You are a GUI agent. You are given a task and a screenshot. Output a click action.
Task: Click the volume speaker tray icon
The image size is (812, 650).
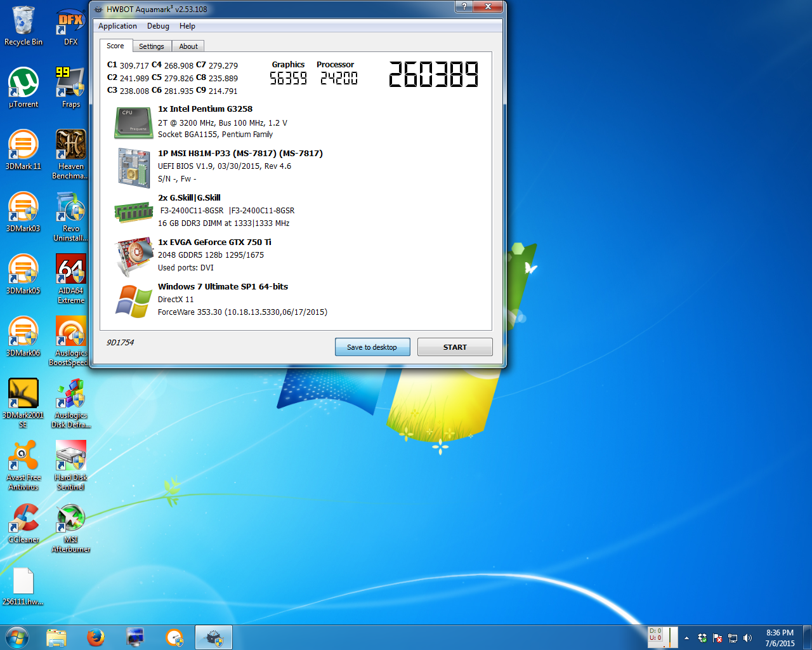click(x=747, y=638)
